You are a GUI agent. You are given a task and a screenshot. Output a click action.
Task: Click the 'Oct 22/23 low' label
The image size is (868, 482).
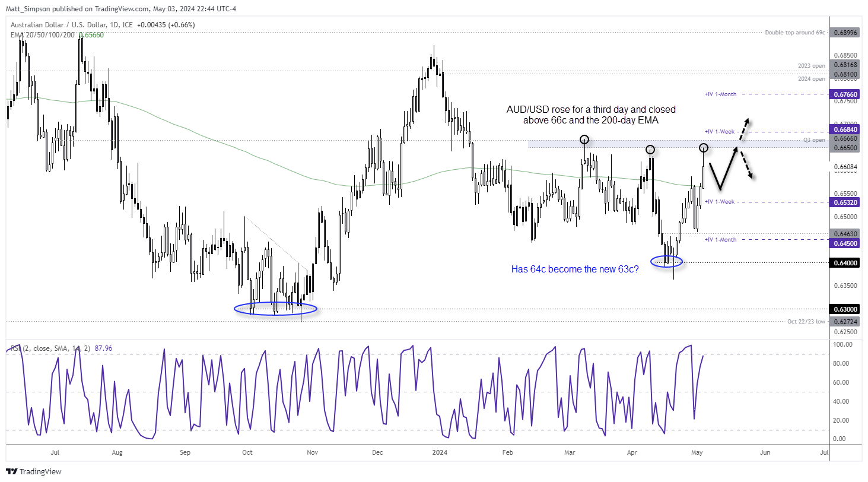(x=806, y=322)
